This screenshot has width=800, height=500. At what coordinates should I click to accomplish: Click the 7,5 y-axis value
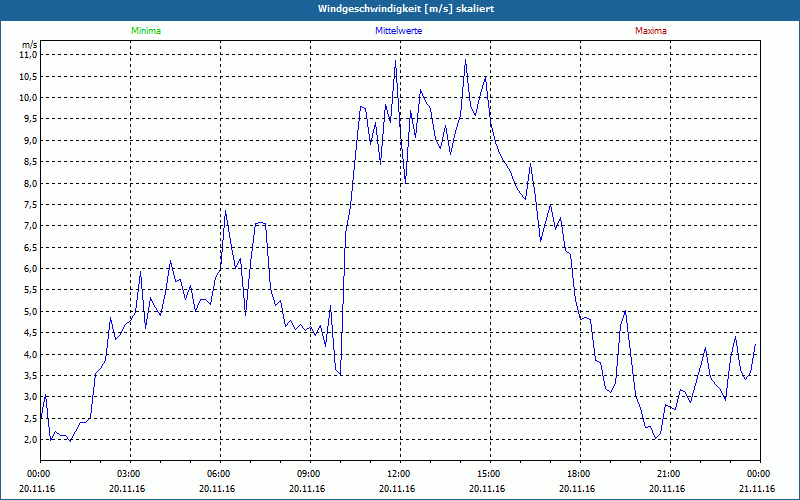(x=30, y=205)
